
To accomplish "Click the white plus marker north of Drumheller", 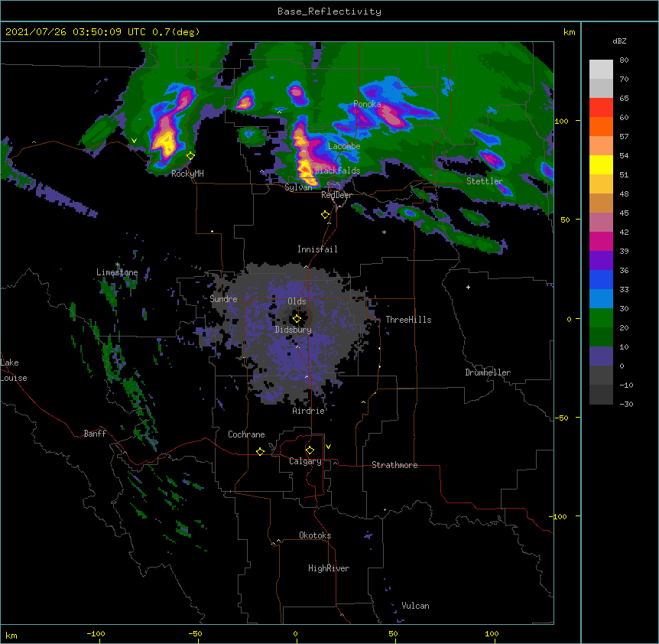I will tap(468, 287).
